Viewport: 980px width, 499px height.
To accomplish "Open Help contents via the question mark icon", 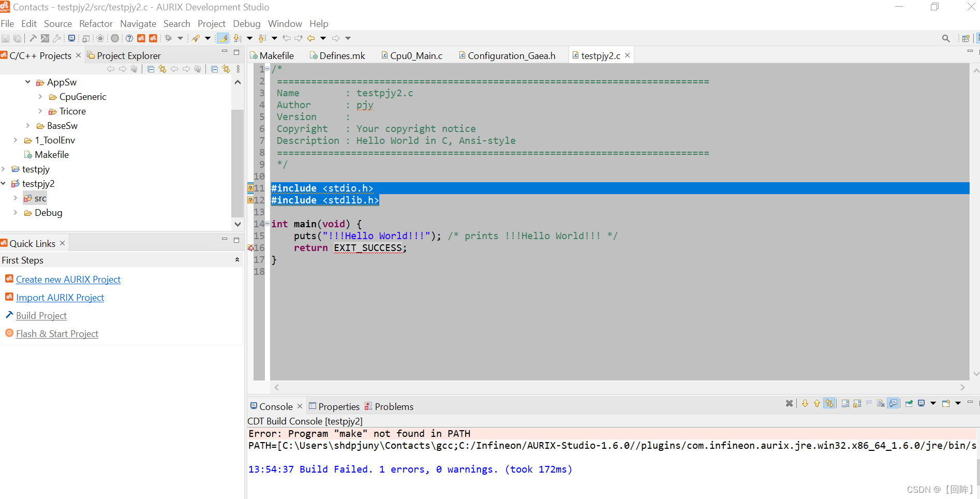I will [129, 38].
